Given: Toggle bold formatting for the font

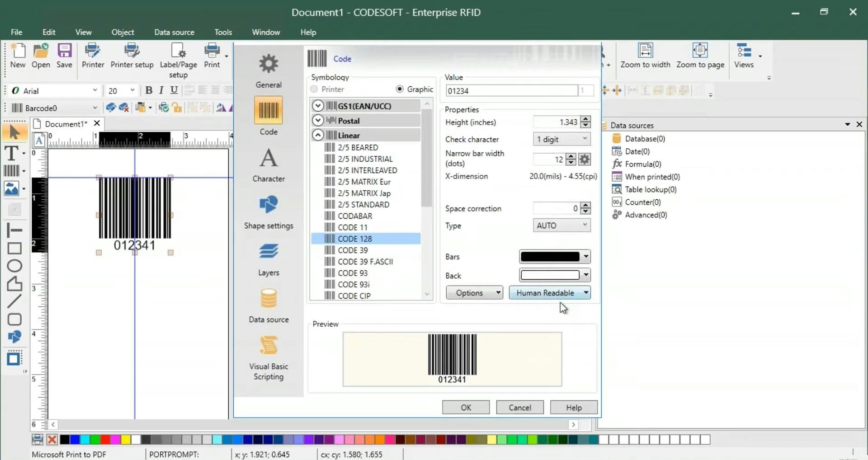Looking at the screenshot, I should pos(149,90).
